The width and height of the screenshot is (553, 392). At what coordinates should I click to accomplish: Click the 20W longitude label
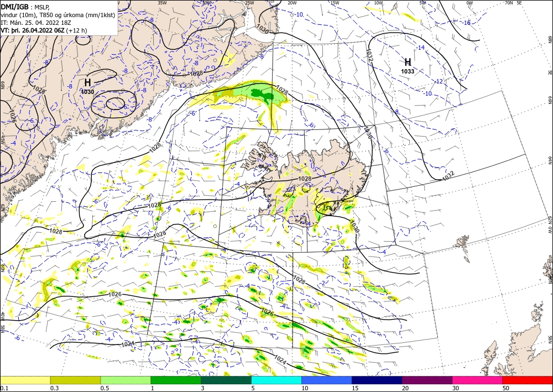click(292, 3)
